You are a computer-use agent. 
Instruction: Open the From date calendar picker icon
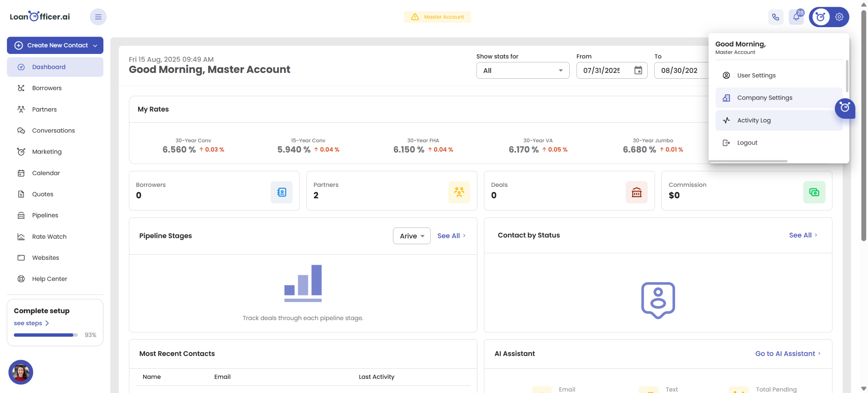[x=638, y=71]
